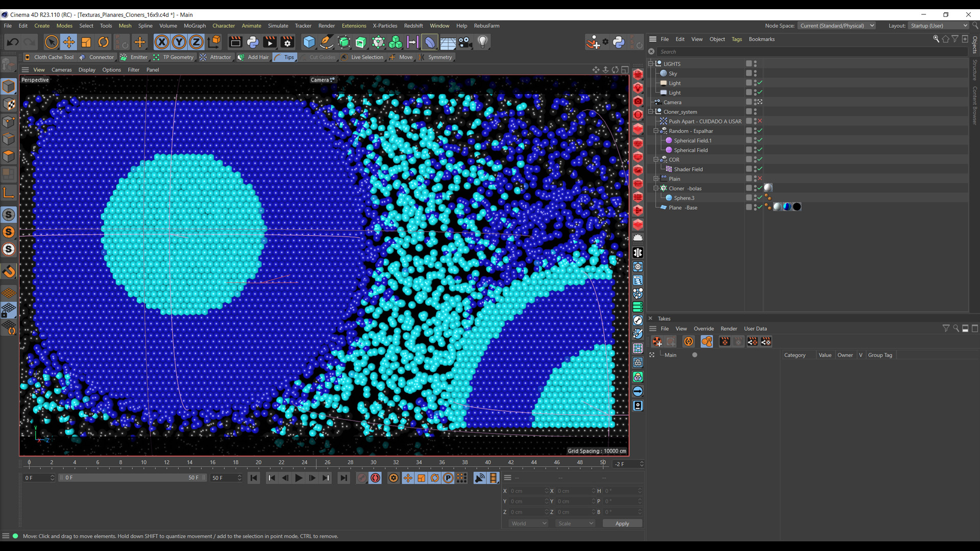The width and height of the screenshot is (980, 551).
Task: Expand the Plain effector children
Action: tap(656, 179)
